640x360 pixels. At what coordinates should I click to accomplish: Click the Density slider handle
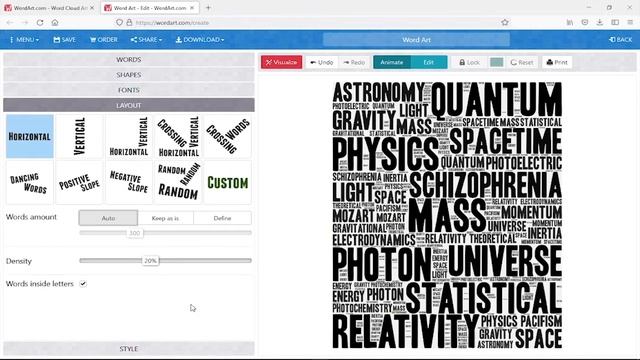click(x=150, y=260)
